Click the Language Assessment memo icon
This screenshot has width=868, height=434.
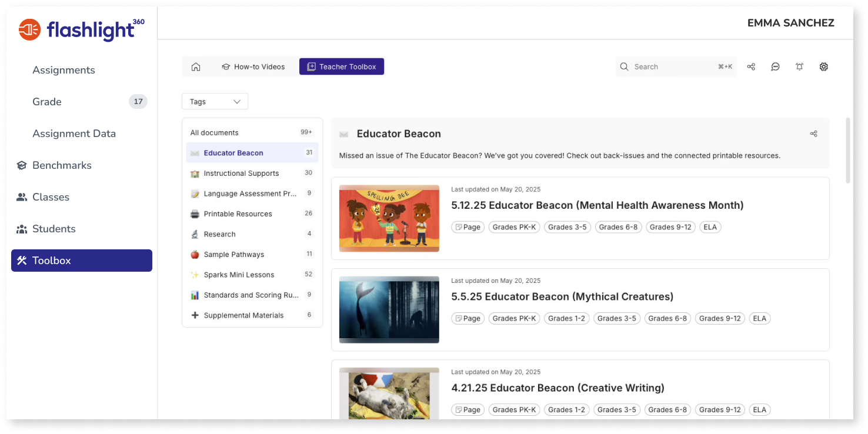coord(195,193)
